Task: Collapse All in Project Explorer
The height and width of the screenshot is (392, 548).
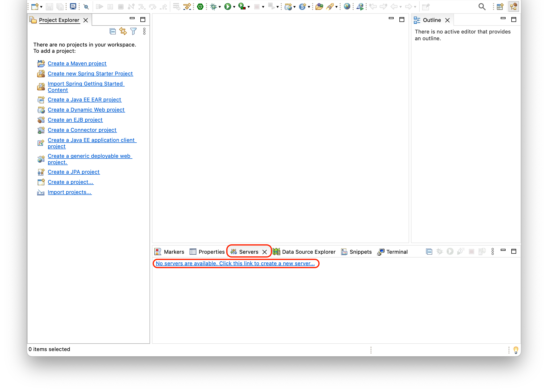Action: click(113, 31)
